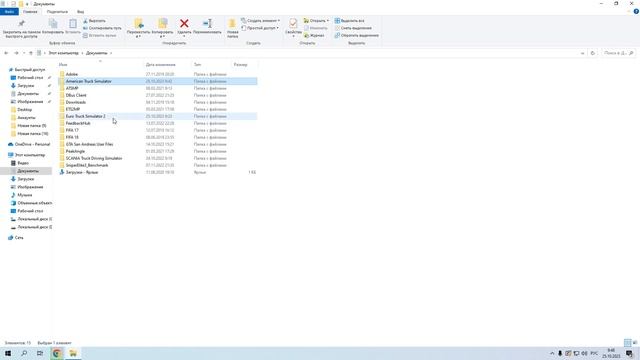Switch to large icons view in status bar

pos(635,343)
